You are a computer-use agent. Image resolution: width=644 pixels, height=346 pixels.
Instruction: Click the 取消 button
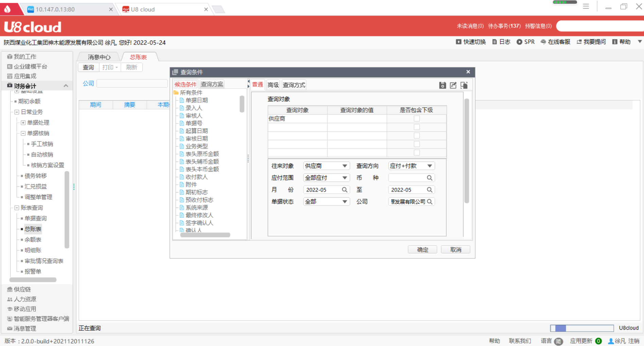click(x=455, y=250)
